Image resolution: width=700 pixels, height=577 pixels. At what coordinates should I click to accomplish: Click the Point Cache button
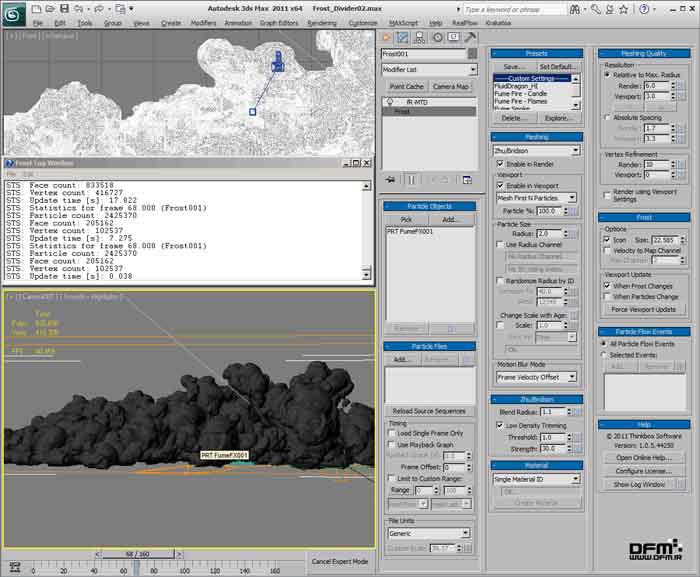406,86
